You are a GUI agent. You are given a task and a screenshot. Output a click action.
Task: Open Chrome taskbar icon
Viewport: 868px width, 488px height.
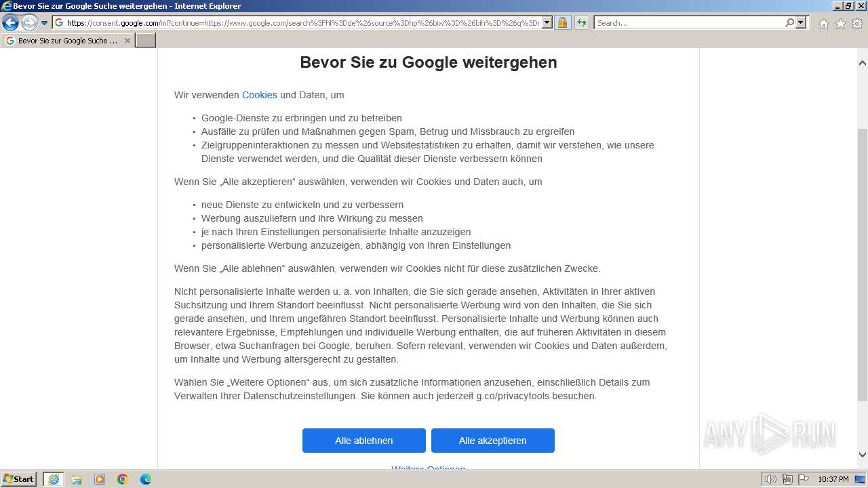tap(123, 479)
